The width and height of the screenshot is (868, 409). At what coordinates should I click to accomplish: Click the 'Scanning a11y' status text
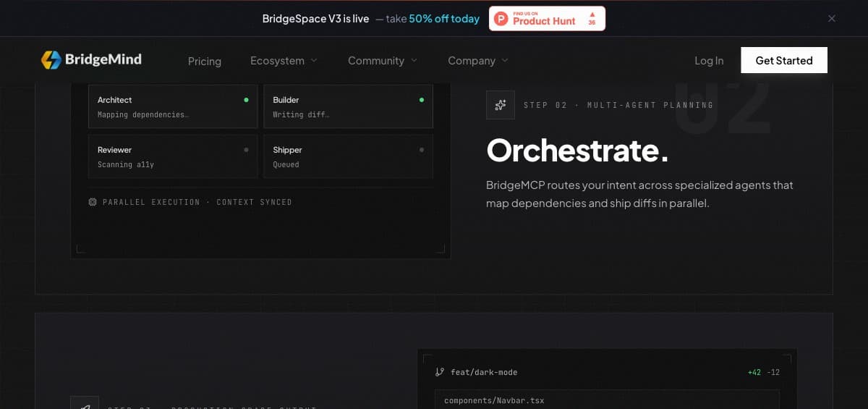click(126, 165)
